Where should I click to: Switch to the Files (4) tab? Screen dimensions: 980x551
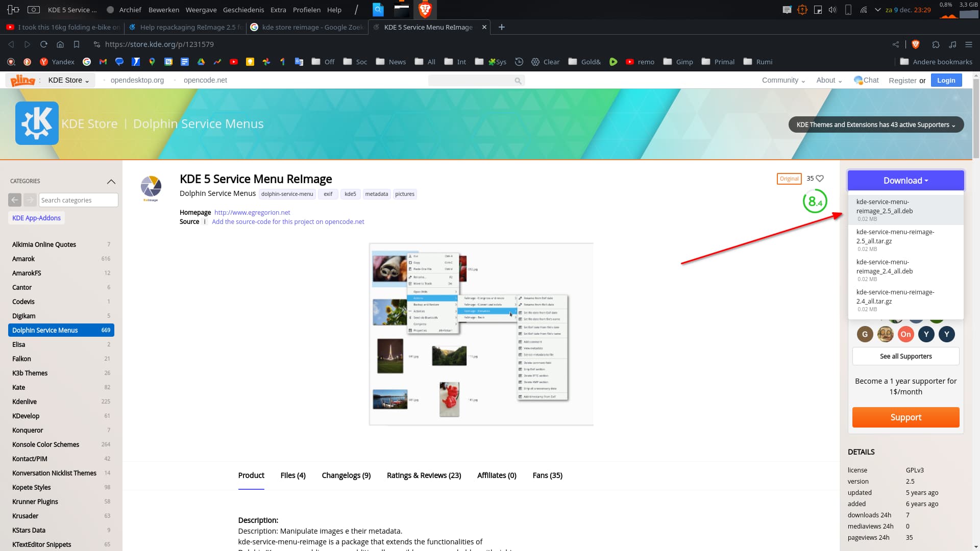[x=293, y=475]
